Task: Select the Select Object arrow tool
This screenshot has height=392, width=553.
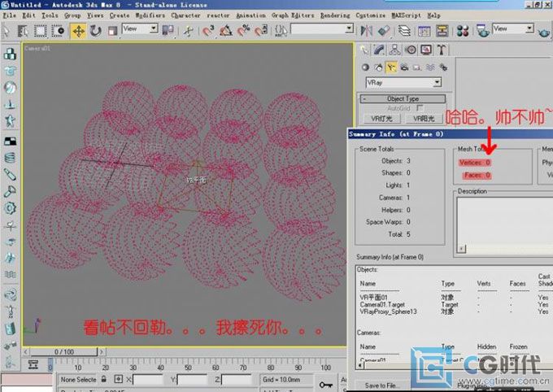Action: [7, 31]
